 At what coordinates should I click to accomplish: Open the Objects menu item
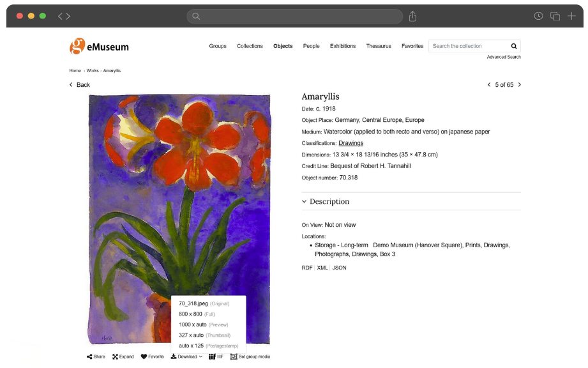click(283, 46)
